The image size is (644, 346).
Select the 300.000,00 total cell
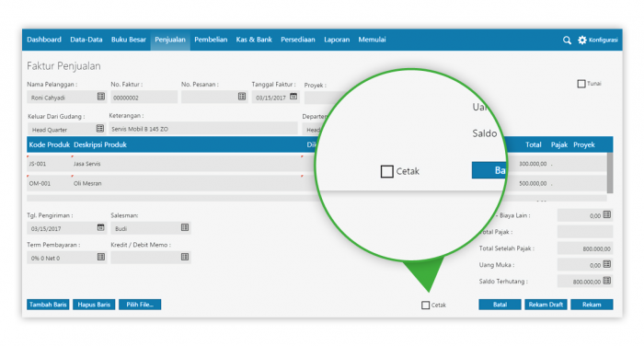click(533, 164)
